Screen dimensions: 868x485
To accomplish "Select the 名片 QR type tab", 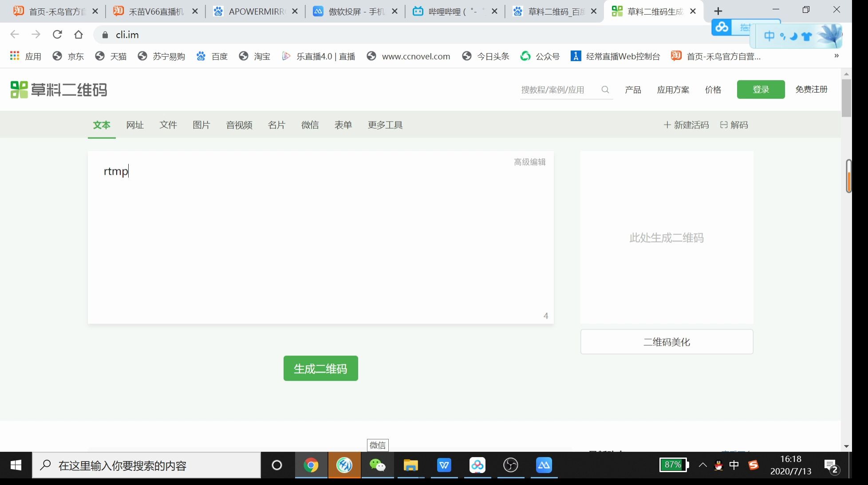I will click(x=277, y=125).
